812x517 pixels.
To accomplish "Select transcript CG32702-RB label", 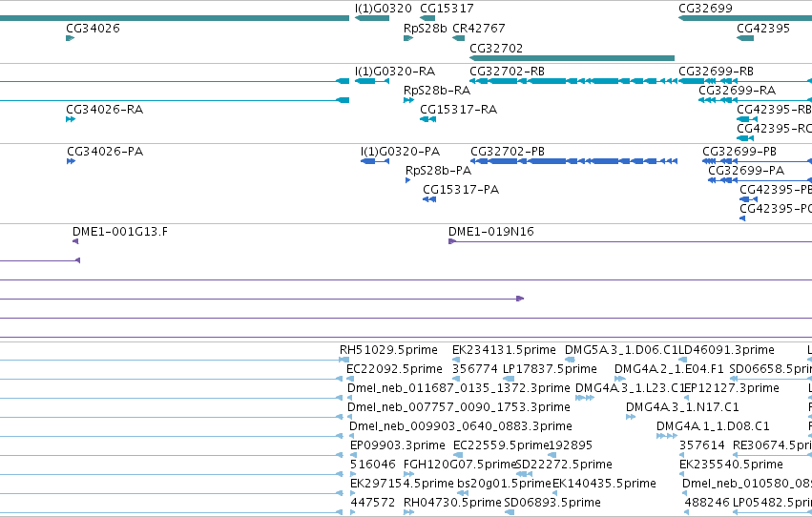I will tap(507, 72).
